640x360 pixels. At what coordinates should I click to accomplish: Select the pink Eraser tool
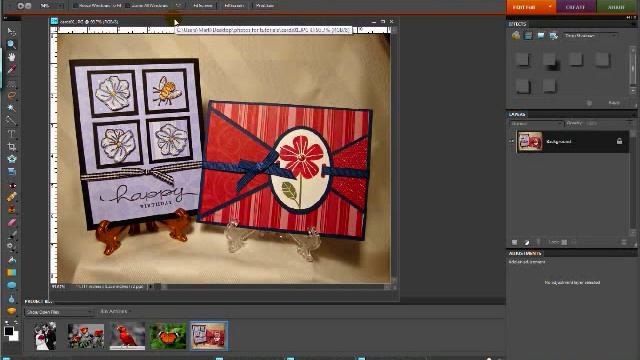pos(11,222)
